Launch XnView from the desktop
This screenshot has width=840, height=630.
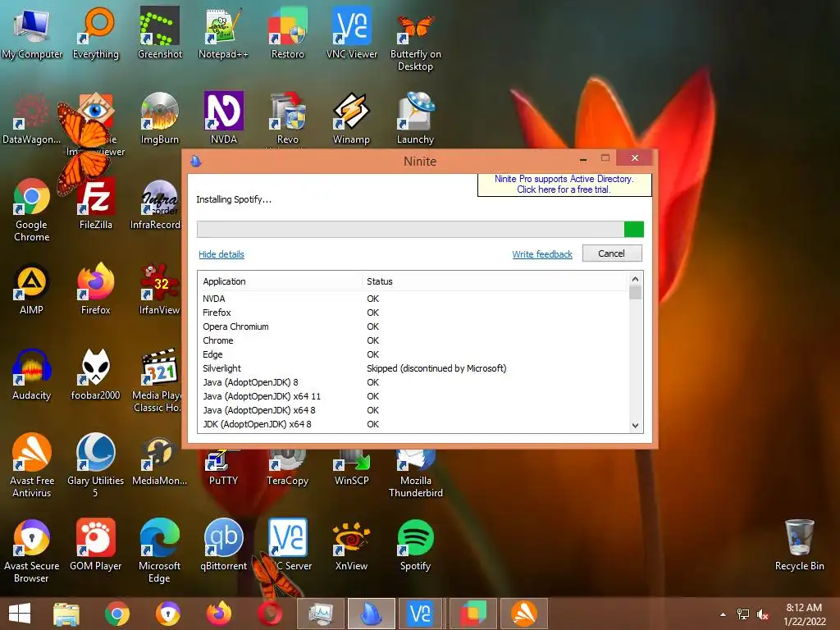point(351,545)
